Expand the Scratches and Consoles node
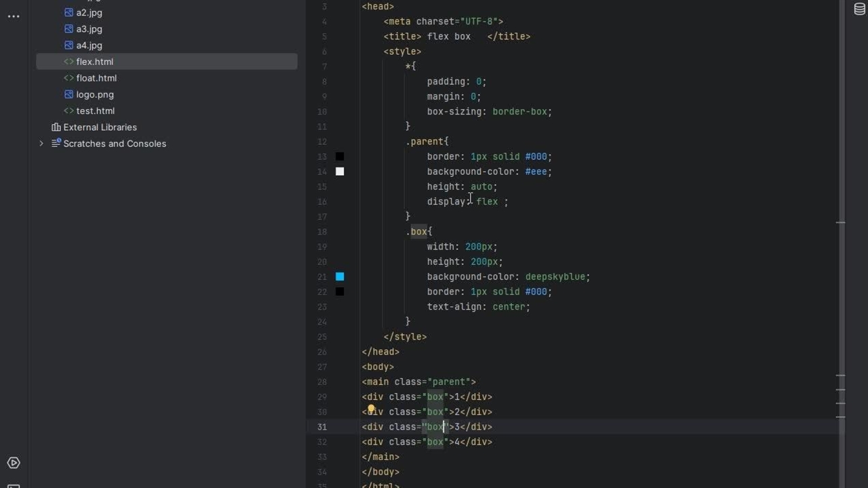The height and width of the screenshot is (488, 868). point(41,144)
